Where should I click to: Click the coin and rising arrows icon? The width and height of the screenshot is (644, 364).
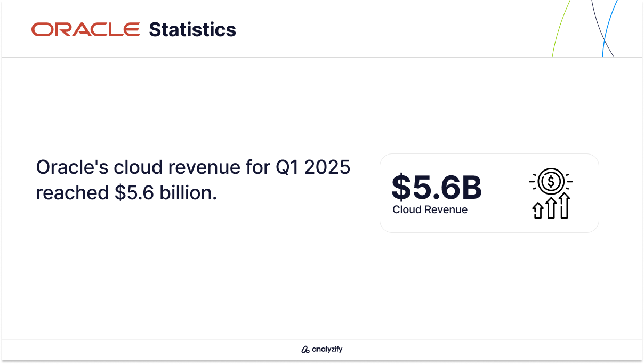click(551, 193)
